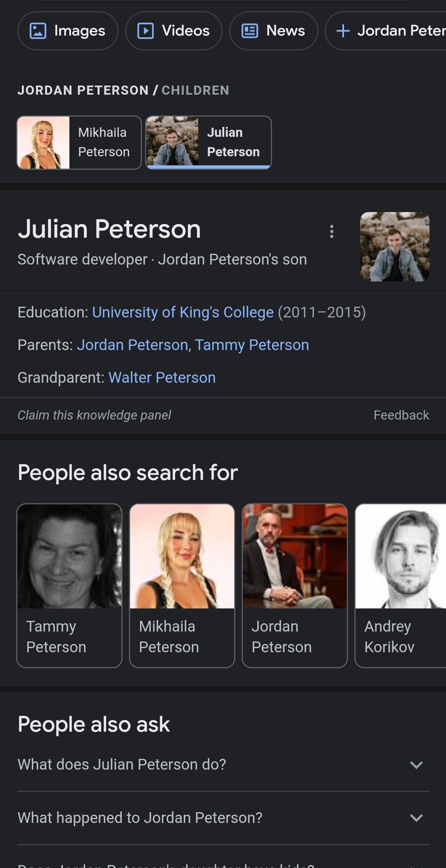Click 'Claim this knowledge panel'

coord(94,415)
